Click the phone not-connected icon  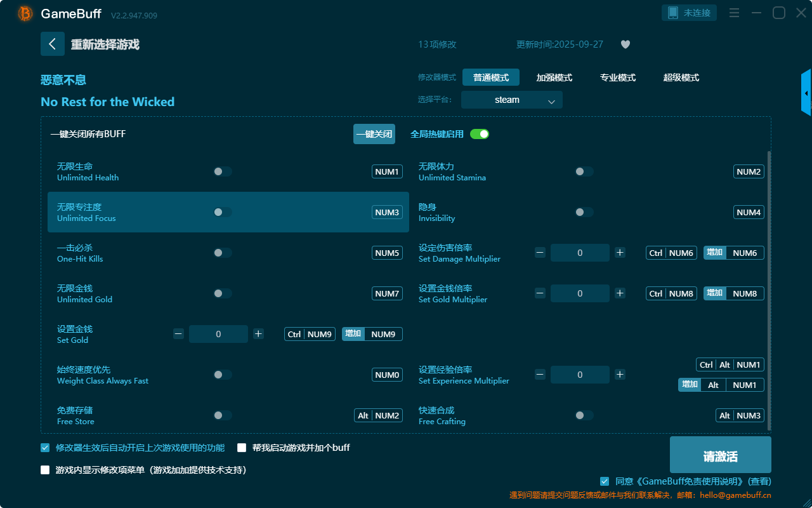(674, 13)
